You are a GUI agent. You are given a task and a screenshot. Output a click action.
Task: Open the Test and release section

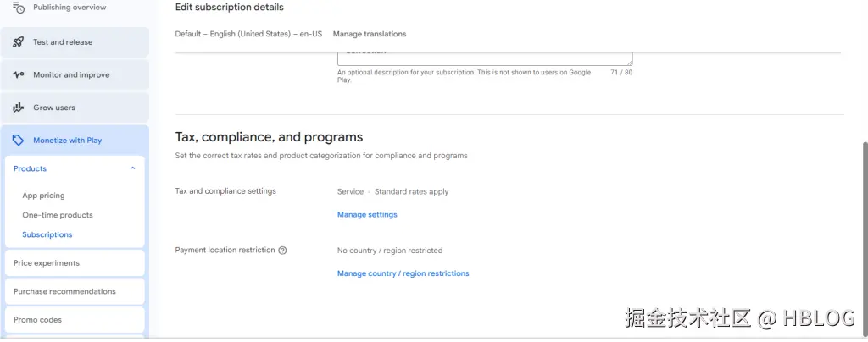(63, 41)
